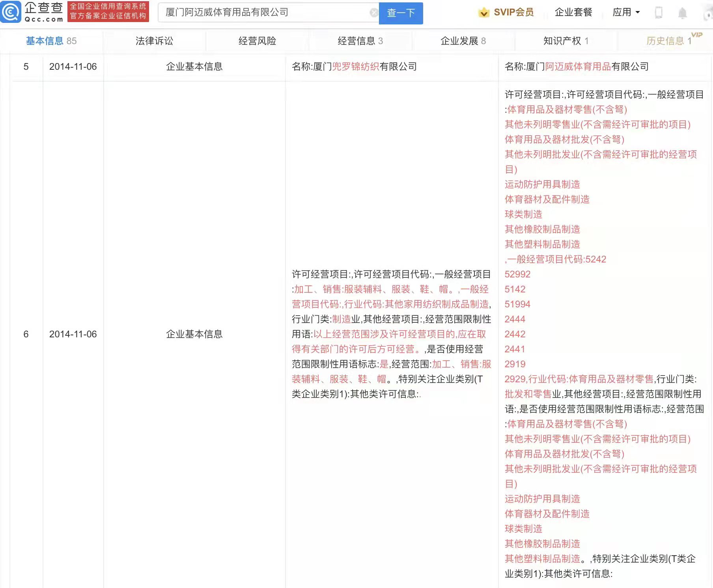
Task: Switch to the 历史信息 VIP tab
Action: coord(669,41)
